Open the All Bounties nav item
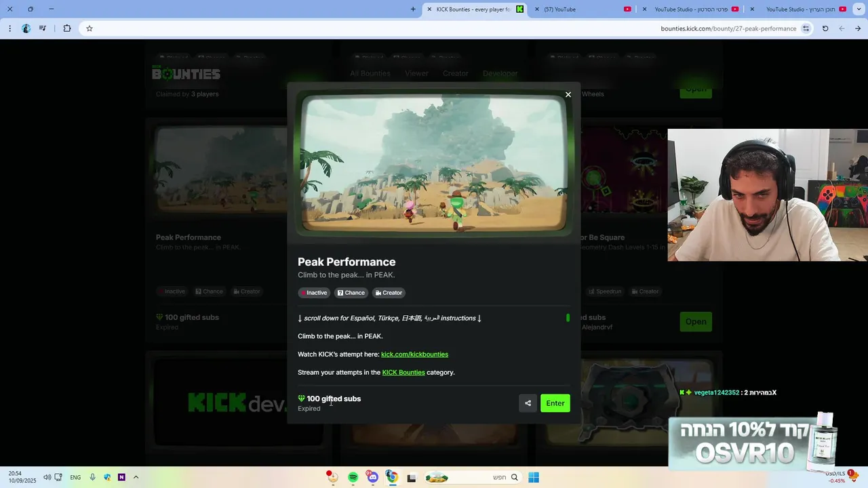 click(370, 73)
